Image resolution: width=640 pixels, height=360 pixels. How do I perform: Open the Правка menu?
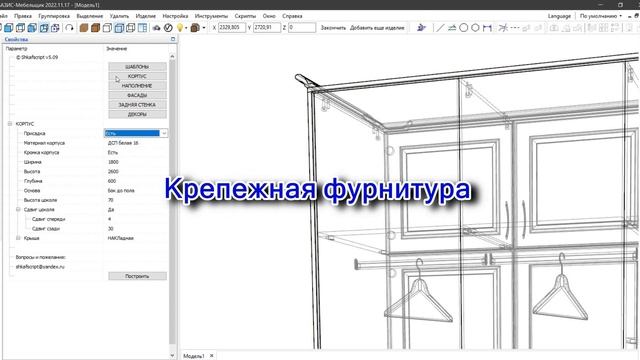point(23,16)
